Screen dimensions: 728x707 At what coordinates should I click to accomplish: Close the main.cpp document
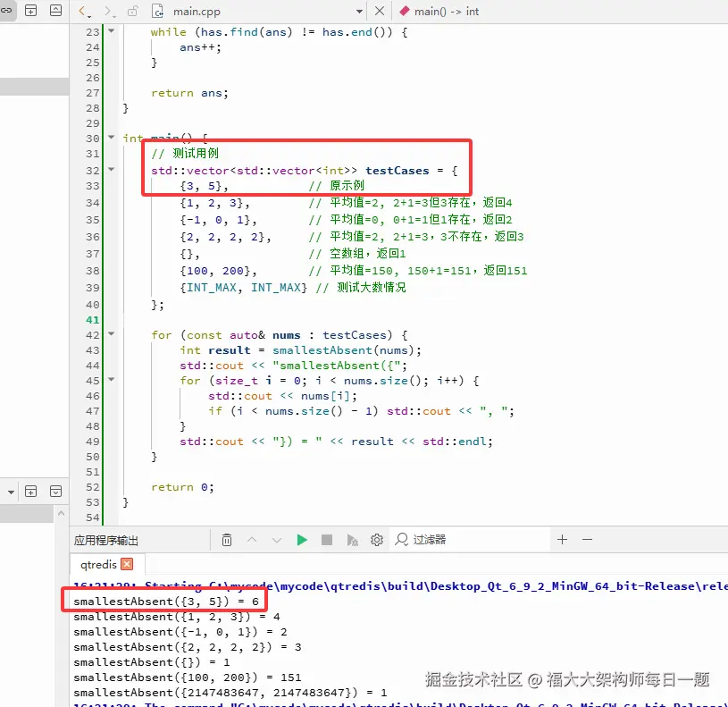click(380, 11)
